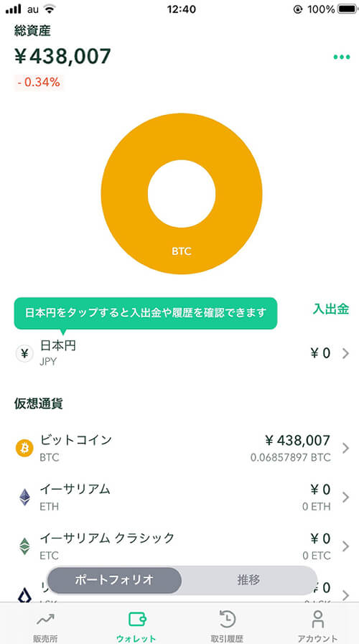Tap the 入出金 link
Image resolution: width=359 pixels, height=644 pixels.
coord(331,309)
